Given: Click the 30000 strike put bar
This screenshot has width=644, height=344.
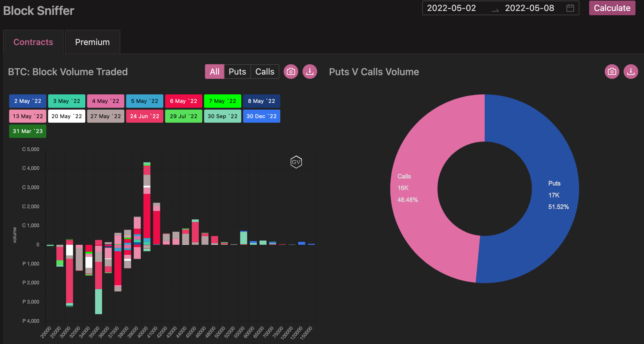Looking at the screenshot, I should tap(69, 276).
